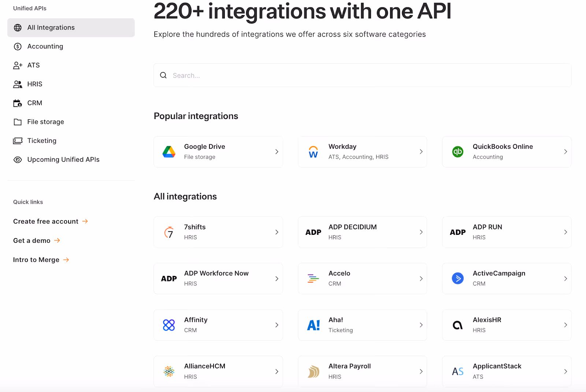Click the "AllianceHCM" card title
Viewport: 586px width, 392px height.
tap(205, 366)
